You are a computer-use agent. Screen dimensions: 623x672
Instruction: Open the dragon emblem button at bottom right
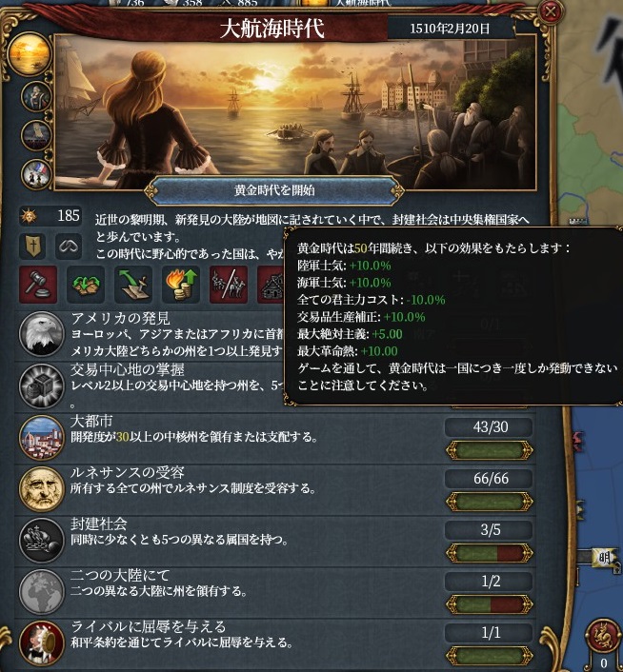coord(603,636)
